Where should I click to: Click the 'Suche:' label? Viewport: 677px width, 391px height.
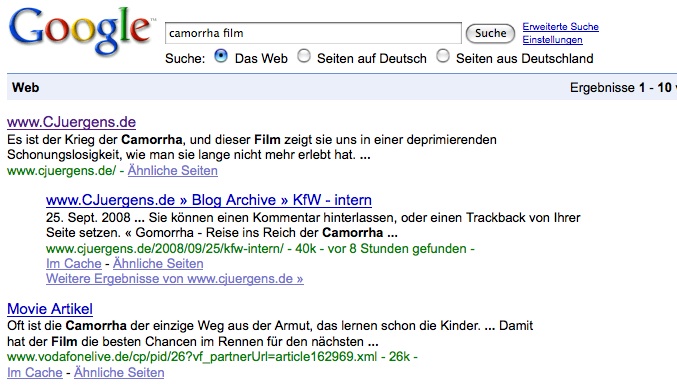pyautogui.click(x=185, y=58)
